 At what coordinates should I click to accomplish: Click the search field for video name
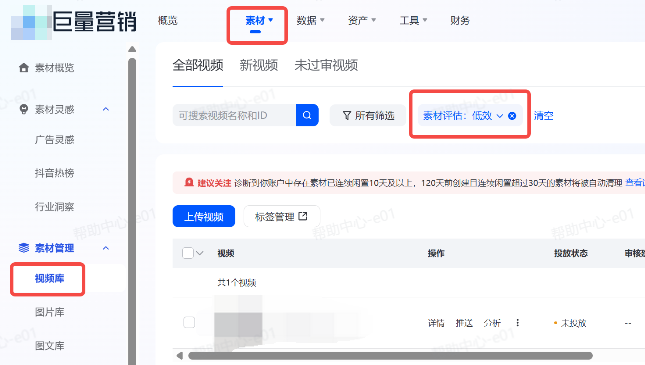[234, 115]
